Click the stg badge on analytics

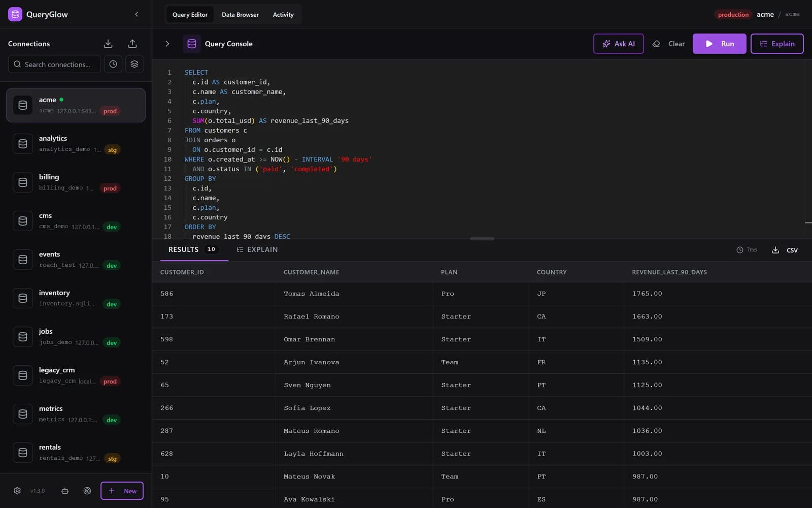(112, 150)
